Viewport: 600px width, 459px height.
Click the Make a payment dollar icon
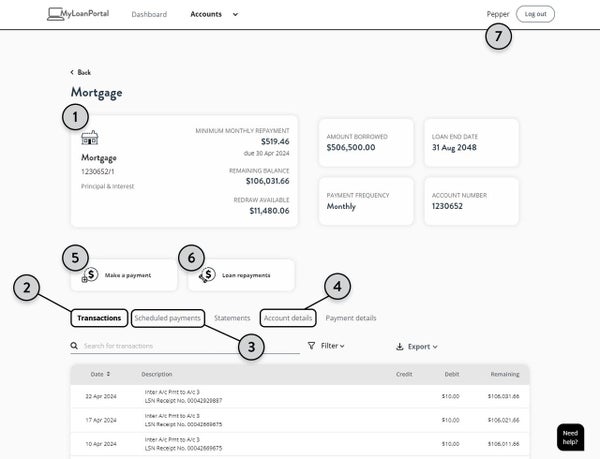[90, 275]
